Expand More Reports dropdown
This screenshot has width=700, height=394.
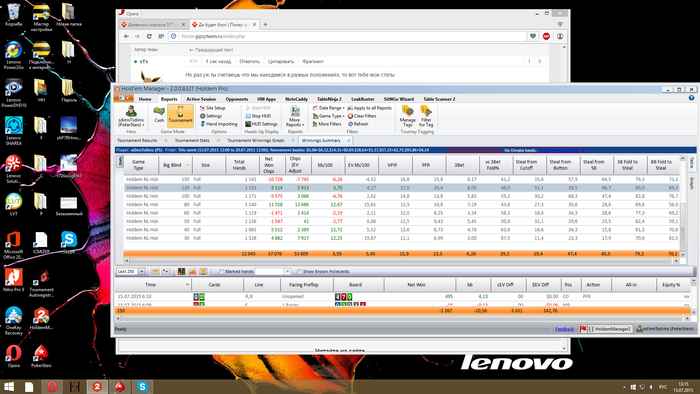[294, 117]
